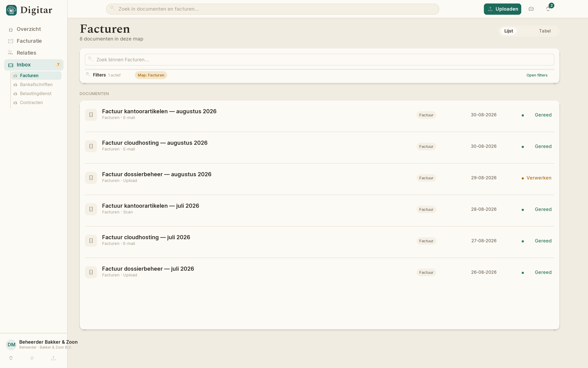Click the Digitar logo icon
Image resolution: width=588 pixels, height=368 pixels.
pyautogui.click(x=11, y=10)
